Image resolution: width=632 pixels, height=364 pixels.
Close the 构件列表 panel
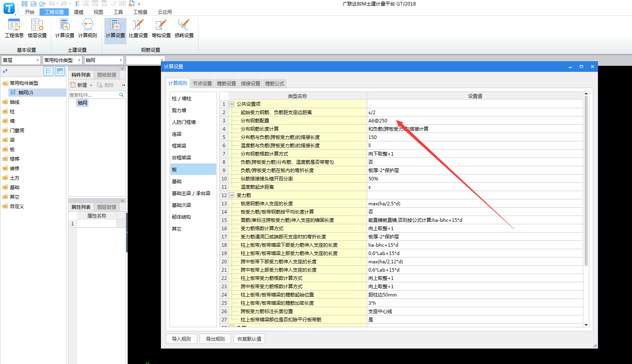123,68
